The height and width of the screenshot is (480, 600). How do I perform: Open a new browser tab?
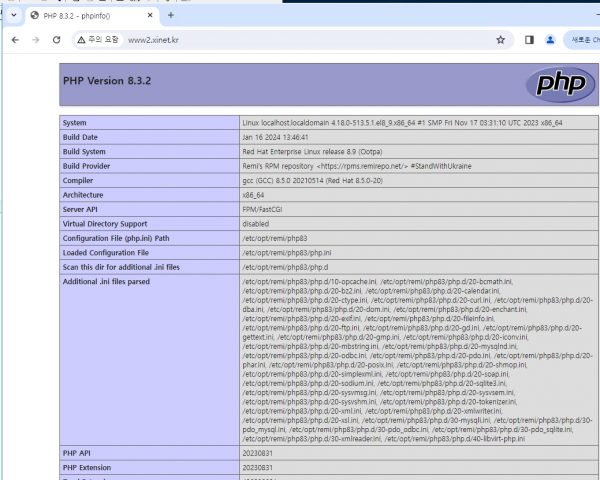[170, 15]
